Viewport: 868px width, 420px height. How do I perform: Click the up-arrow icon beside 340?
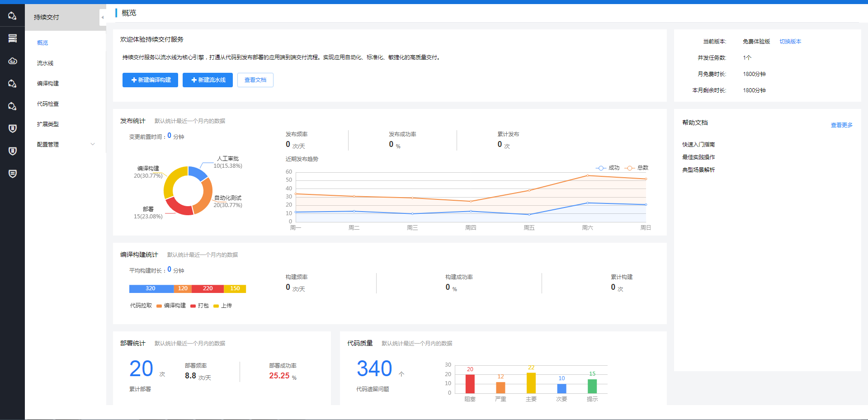(x=401, y=374)
